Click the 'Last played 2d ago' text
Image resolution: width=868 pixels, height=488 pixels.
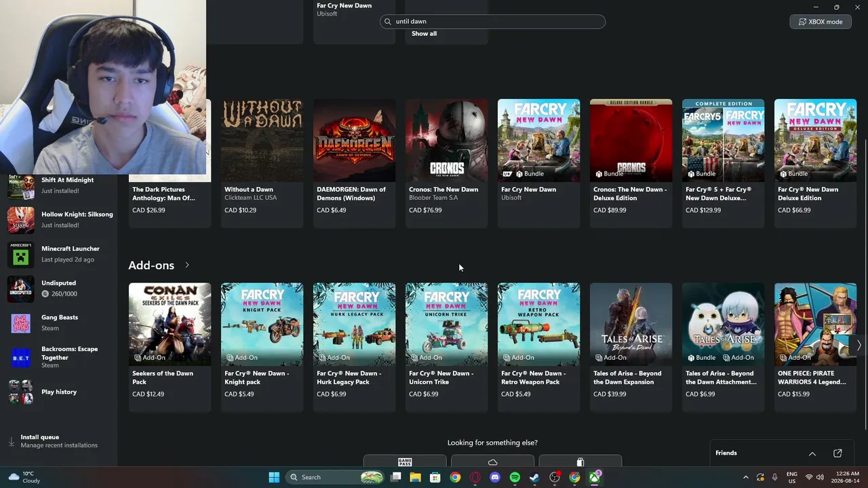tap(68, 260)
